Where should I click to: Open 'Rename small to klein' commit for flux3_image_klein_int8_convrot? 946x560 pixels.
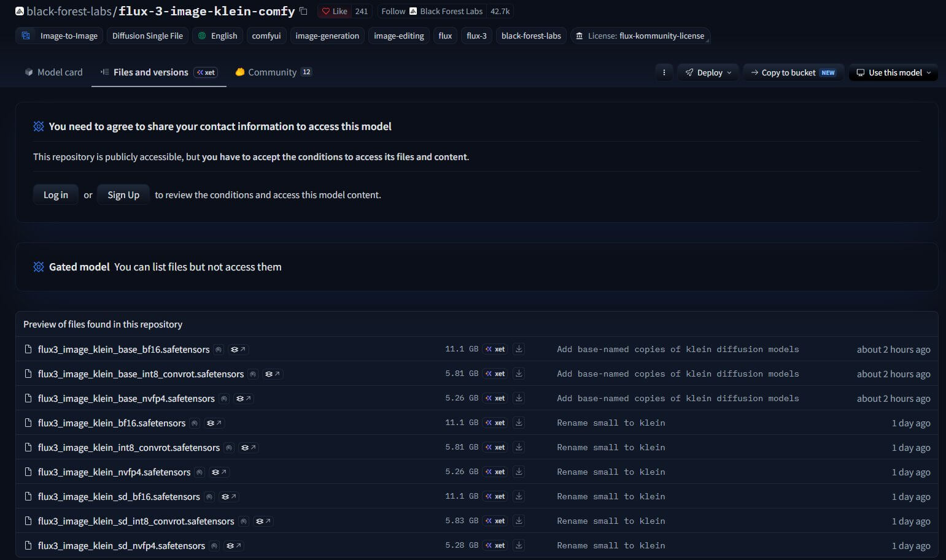tap(611, 447)
